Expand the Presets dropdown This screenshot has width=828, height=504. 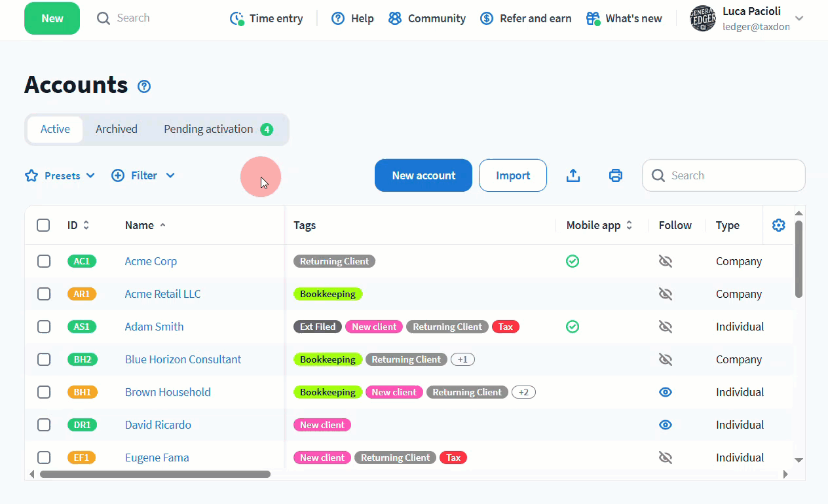(60, 175)
